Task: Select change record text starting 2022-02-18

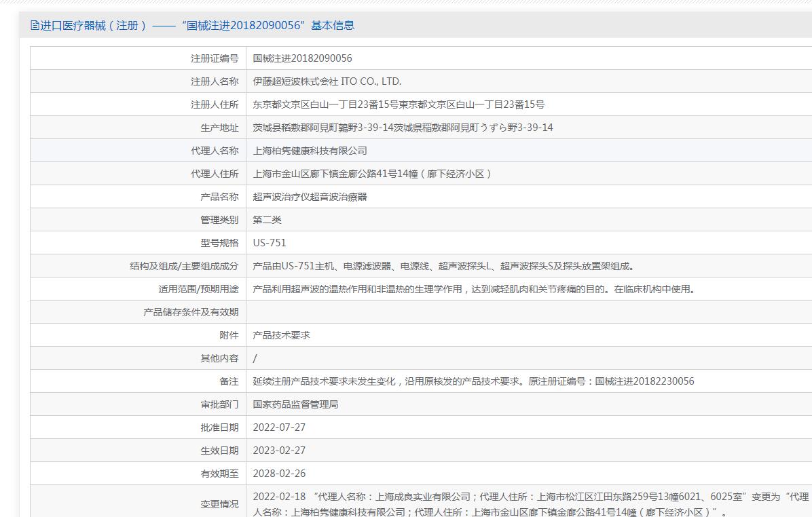Action: tap(531, 504)
